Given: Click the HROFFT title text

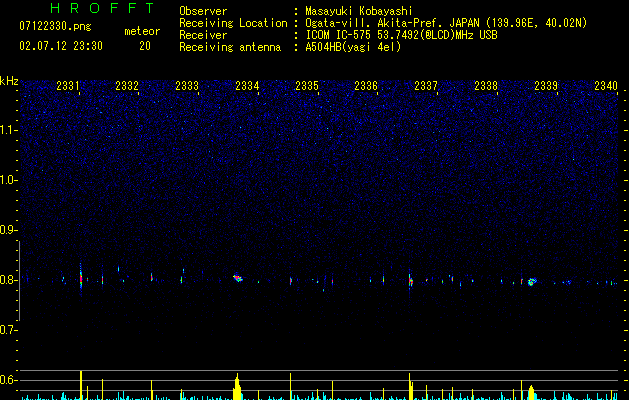Looking at the screenshot, I should click(102, 8).
